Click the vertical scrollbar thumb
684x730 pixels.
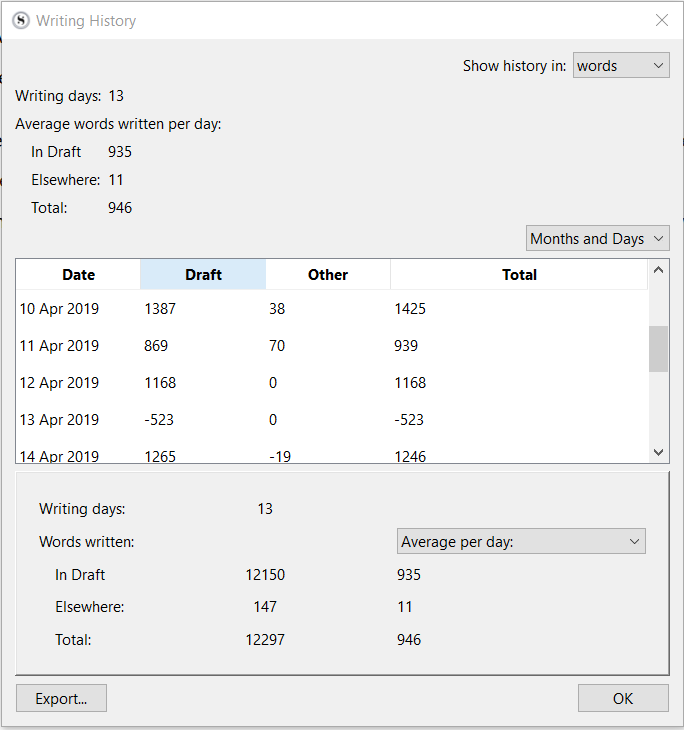tap(658, 349)
